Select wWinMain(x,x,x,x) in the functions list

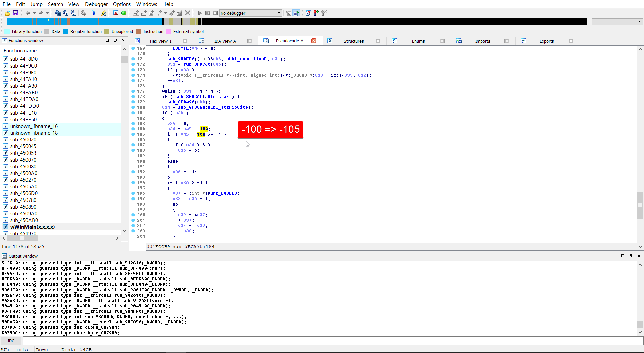(x=32, y=227)
